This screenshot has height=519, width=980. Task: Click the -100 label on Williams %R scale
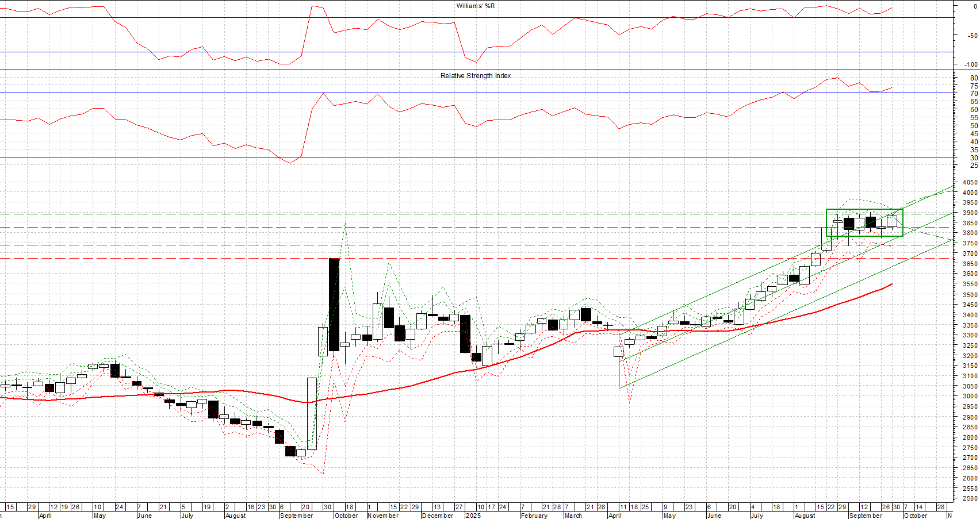(x=970, y=64)
